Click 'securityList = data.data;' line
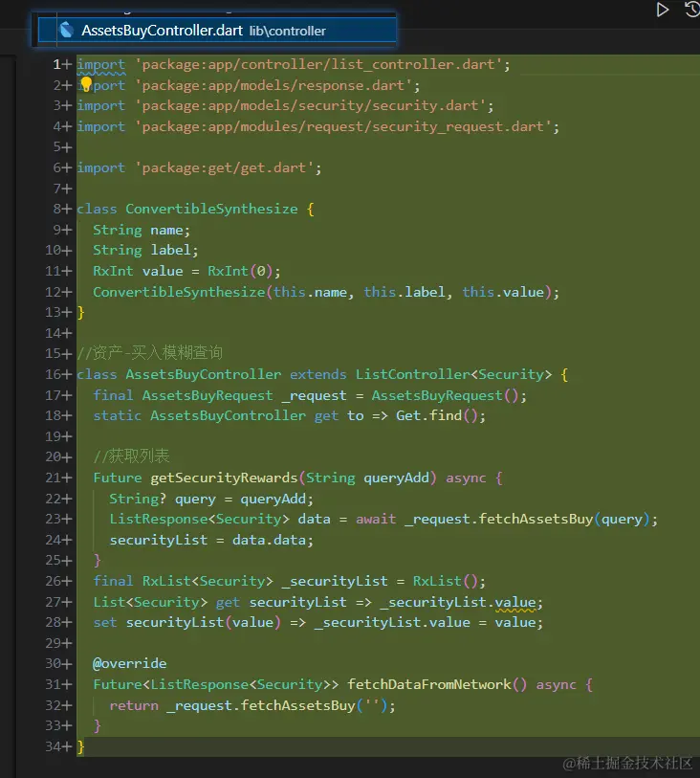This screenshot has width=700, height=778. [x=211, y=540]
